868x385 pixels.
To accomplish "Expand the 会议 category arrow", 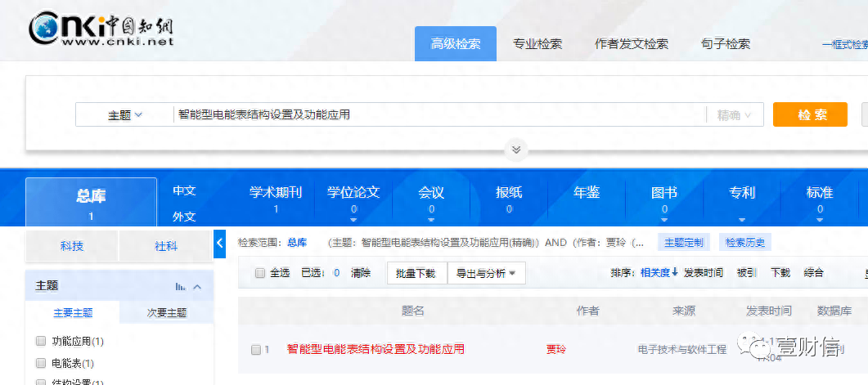I will click(431, 220).
